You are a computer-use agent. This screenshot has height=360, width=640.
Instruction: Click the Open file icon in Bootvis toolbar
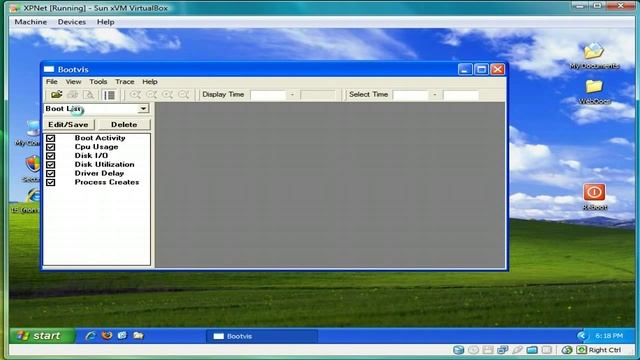pyautogui.click(x=56, y=95)
